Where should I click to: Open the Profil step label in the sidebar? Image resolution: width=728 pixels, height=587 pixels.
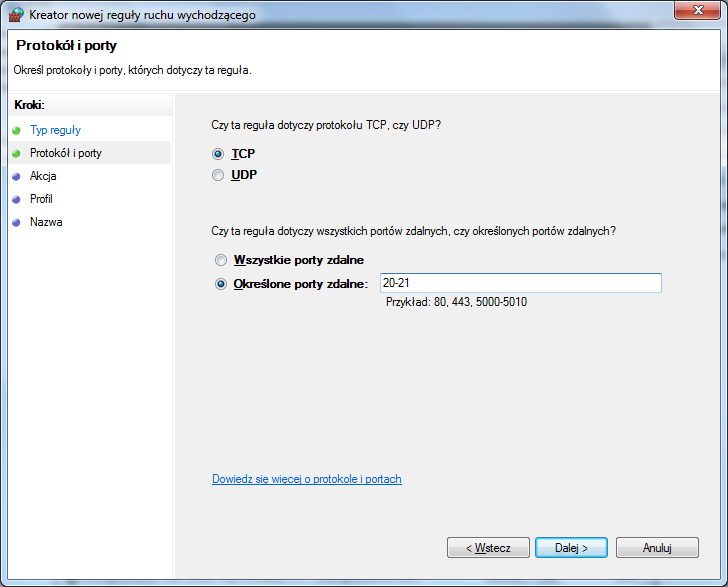click(41, 199)
